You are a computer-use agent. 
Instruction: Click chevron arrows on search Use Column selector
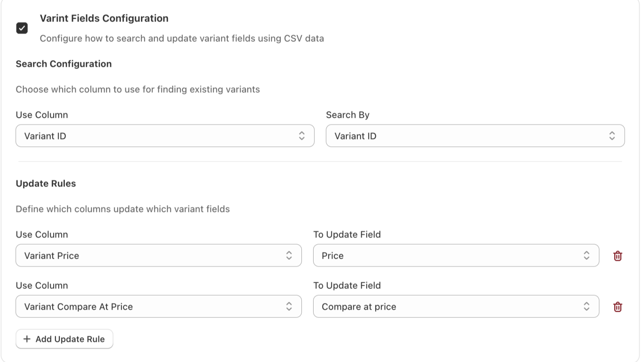click(x=301, y=136)
